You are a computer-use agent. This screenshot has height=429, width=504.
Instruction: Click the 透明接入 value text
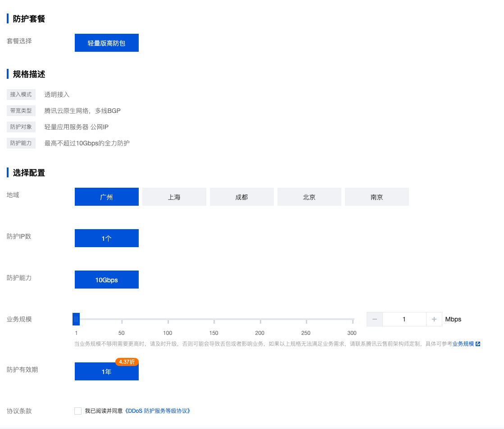(x=57, y=95)
